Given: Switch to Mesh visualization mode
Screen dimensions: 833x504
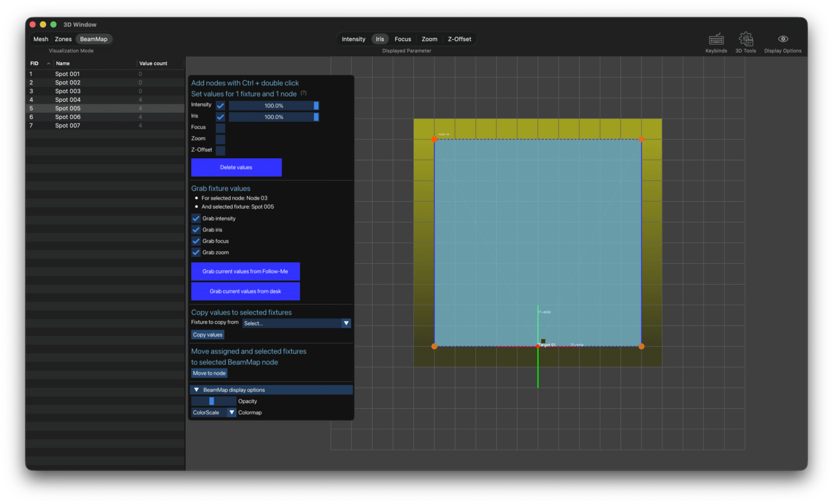Looking at the screenshot, I should 41,39.
